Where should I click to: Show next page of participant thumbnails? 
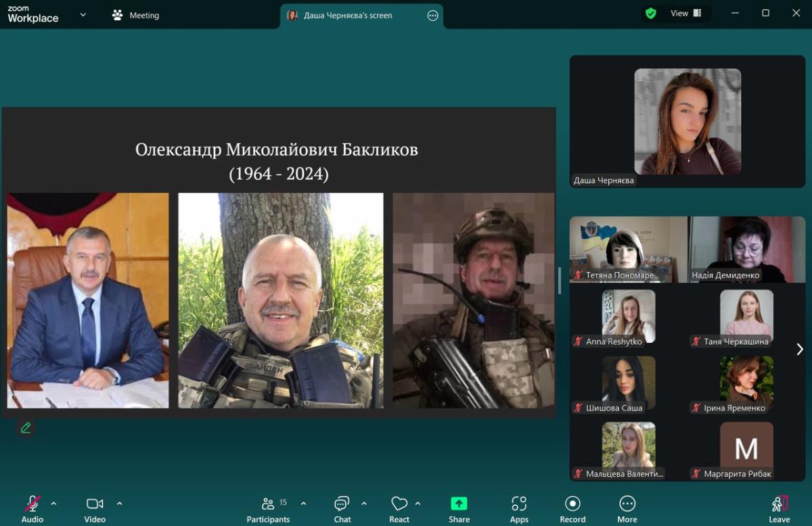(800, 349)
